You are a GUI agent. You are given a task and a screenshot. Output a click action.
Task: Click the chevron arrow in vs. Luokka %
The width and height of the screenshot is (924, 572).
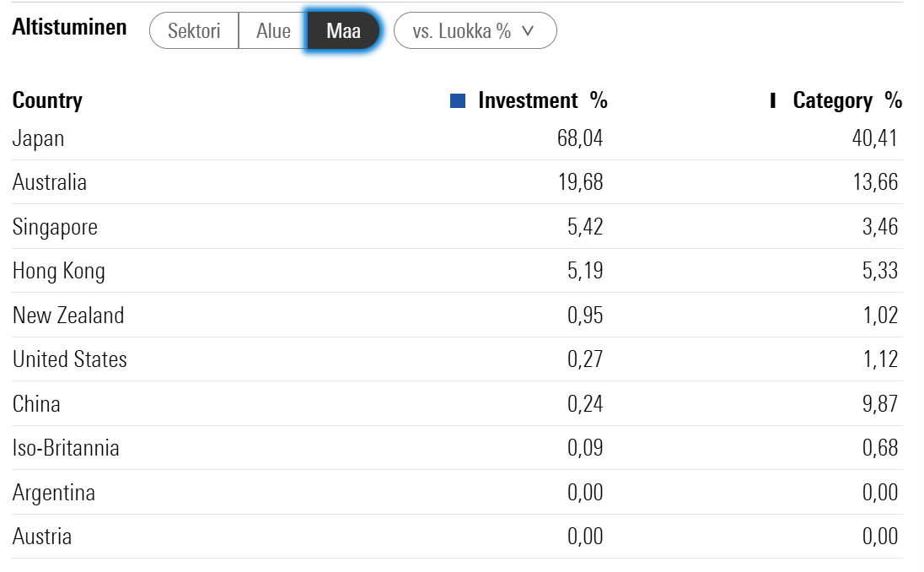(528, 30)
